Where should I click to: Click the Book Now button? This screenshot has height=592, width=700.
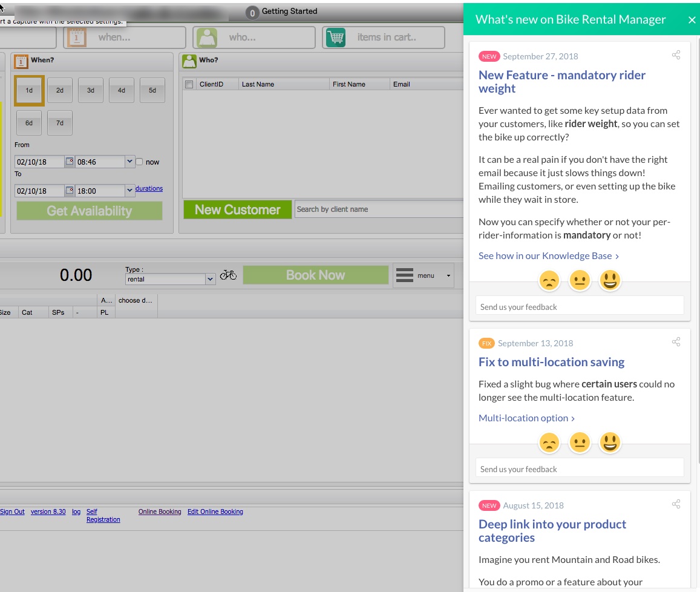(x=316, y=275)
